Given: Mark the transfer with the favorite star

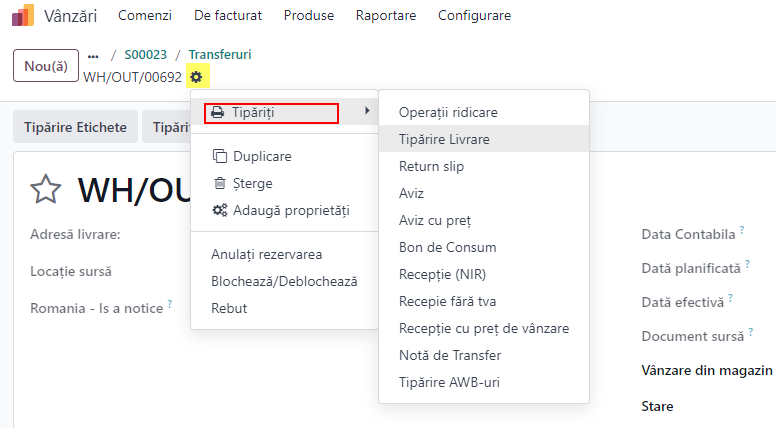Looking at the screenshot, I should point(46,189).
